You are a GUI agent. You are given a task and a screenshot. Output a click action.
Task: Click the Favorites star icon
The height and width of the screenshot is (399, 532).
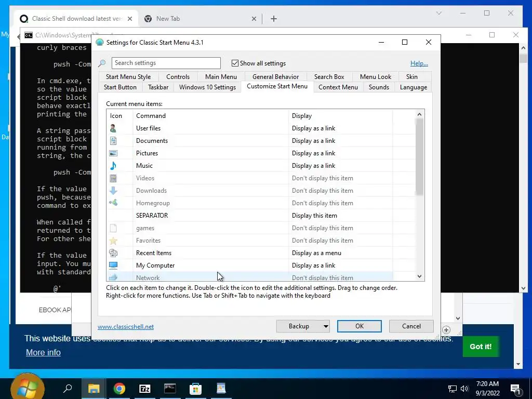click(113, 241)
